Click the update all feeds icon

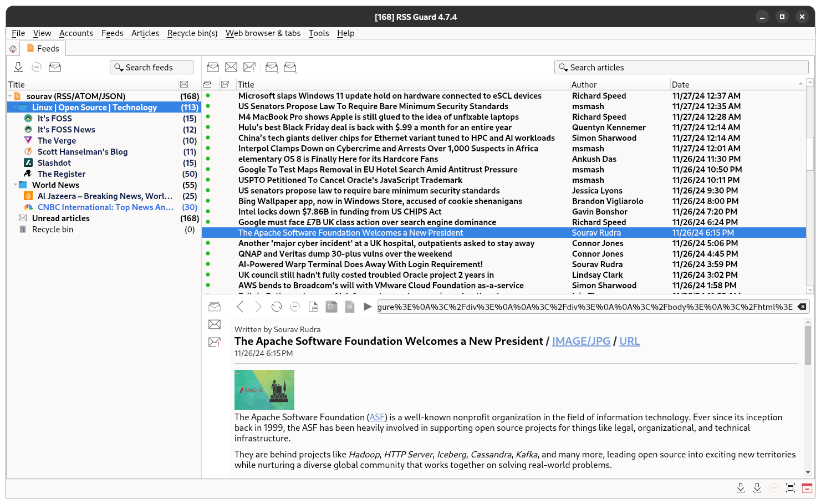point(18,67)
